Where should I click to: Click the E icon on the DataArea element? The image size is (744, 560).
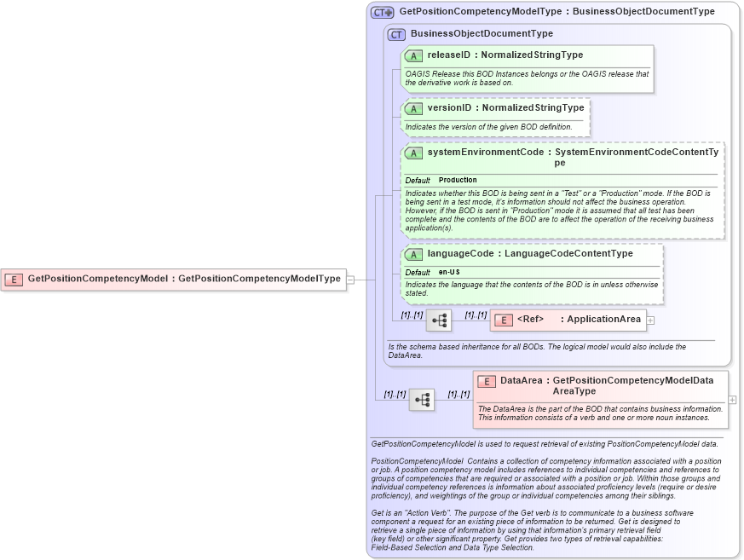(486, 382)
